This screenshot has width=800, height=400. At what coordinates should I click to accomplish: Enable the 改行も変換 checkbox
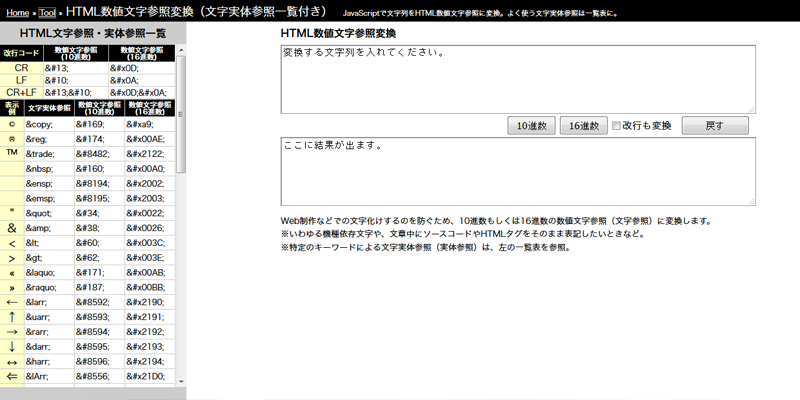[x=616, y=126]
